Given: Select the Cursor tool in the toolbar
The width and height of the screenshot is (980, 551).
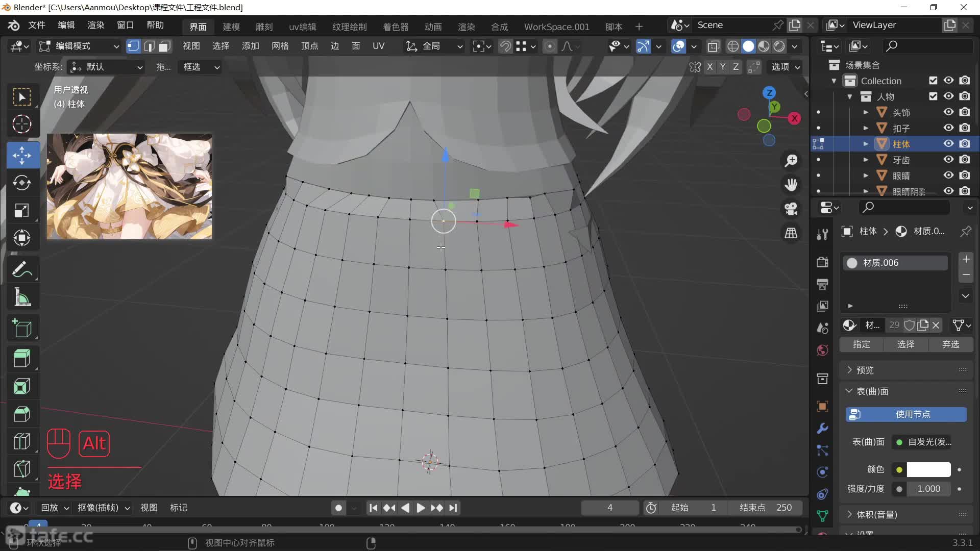Looking at the screenshot, I should click(x=22, y=124).
